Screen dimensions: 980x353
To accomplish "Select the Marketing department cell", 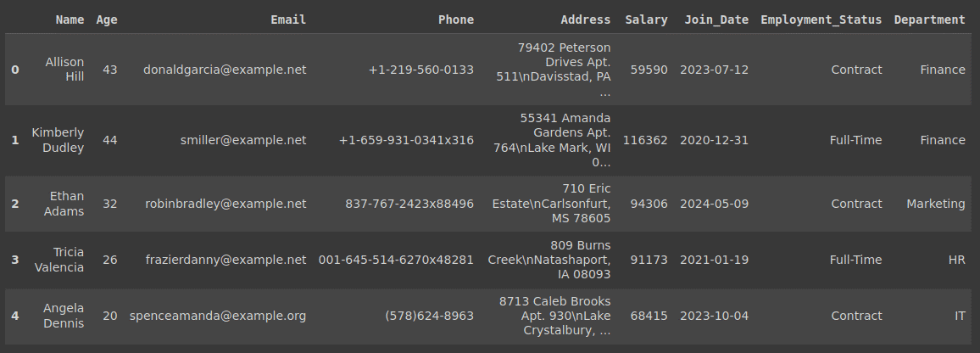I will click(x=936, y=204).
